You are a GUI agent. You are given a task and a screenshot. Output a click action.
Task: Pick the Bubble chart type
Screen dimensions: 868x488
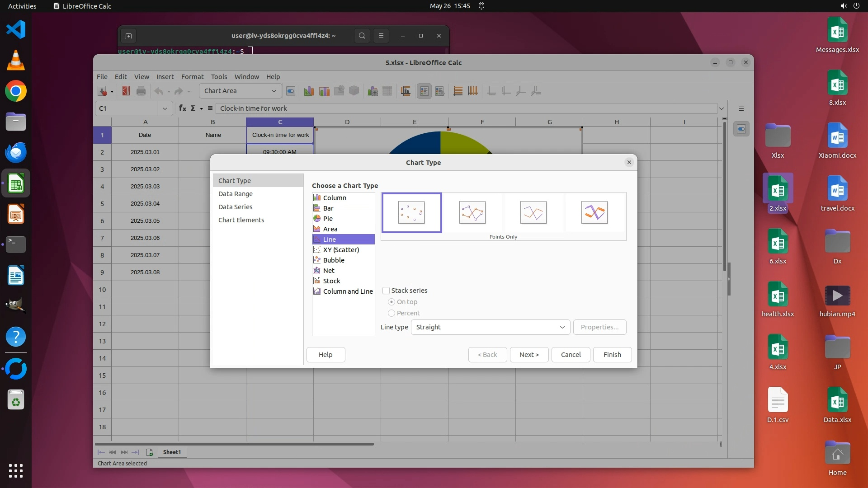point(334,260)
